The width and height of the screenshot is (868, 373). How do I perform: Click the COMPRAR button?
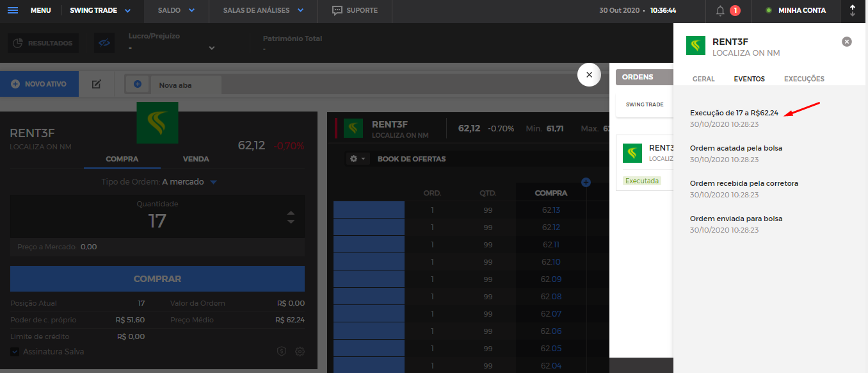[157, 279]
